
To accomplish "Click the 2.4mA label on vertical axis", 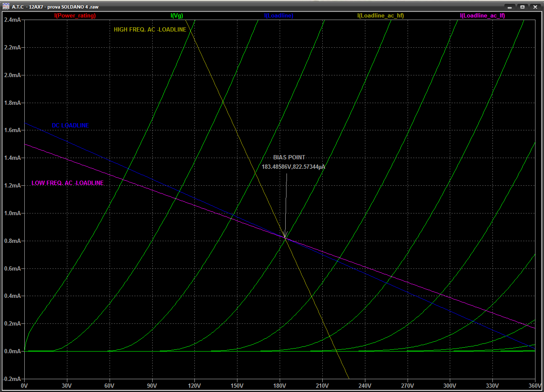I will click(x=12, y=20).
